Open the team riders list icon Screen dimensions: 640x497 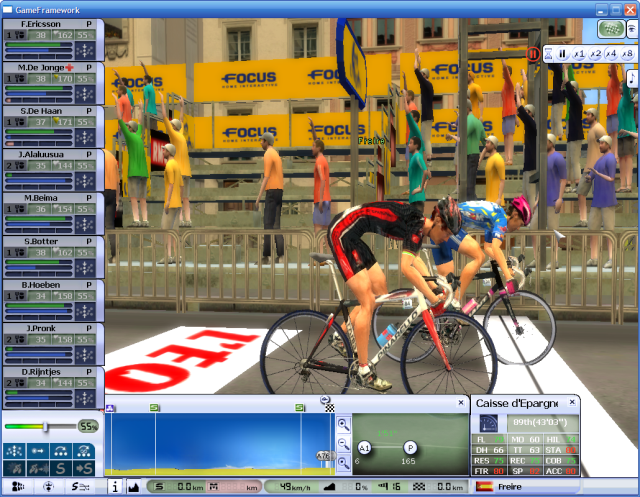[17, 486]
